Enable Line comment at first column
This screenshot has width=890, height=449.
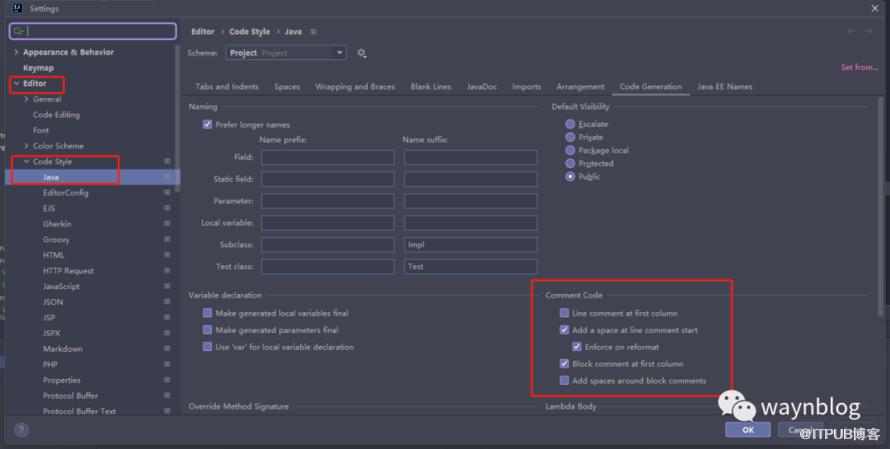pos(565,313)
